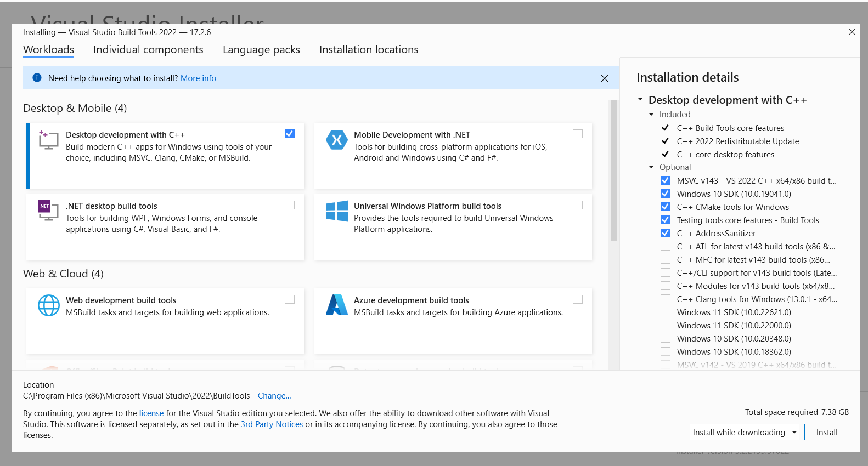Screen dimensions: 868x466
Task: Uncheck Windows 10 SDK (10.0.19041.0)
Action: (666, 194)
